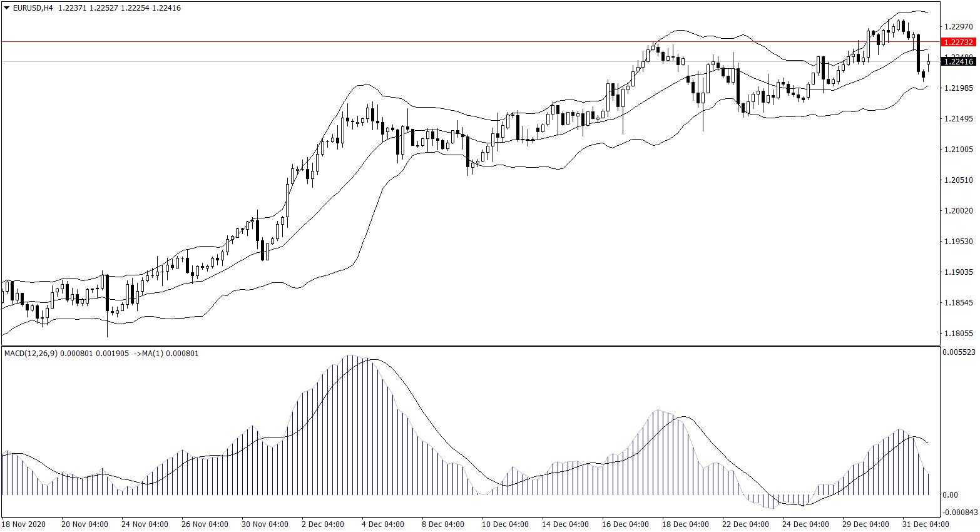The image size is (980, 532).
Task: Select the red 1.22732 price level label
Action: (958, 42)
